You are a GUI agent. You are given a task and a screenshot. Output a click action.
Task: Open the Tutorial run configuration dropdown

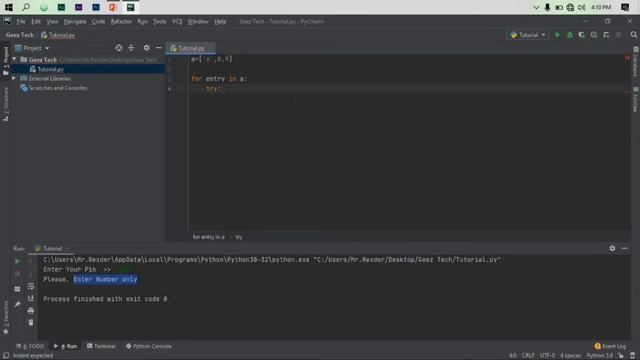(x=528, y=35)
